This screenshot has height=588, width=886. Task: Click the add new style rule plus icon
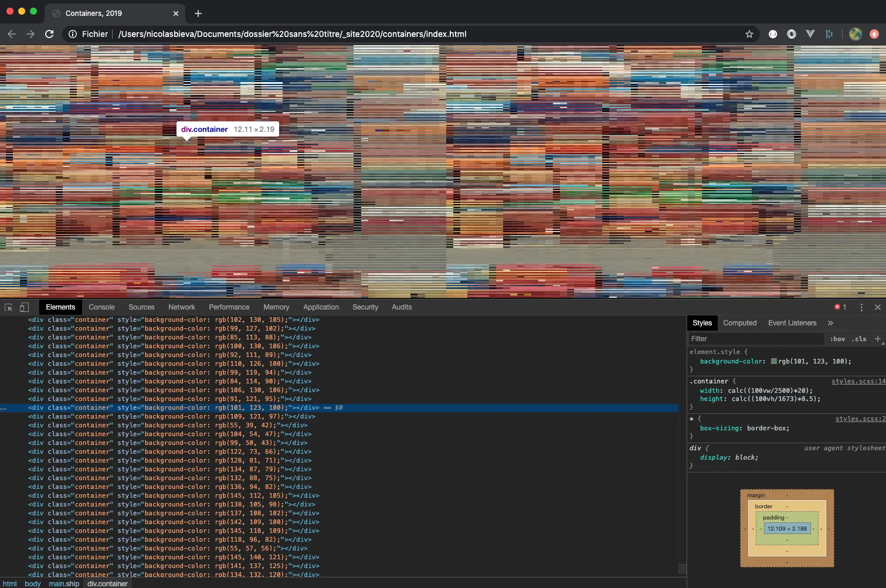(877, 339)
